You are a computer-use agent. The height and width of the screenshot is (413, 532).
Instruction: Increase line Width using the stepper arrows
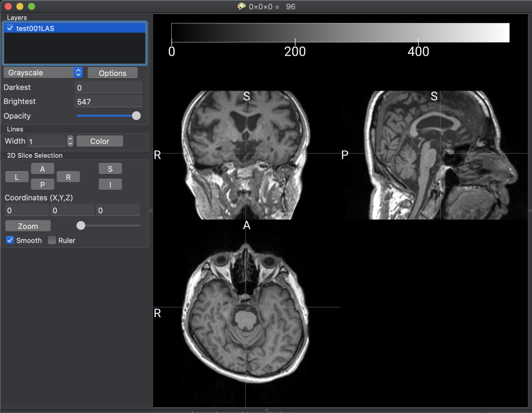(70, 141)
